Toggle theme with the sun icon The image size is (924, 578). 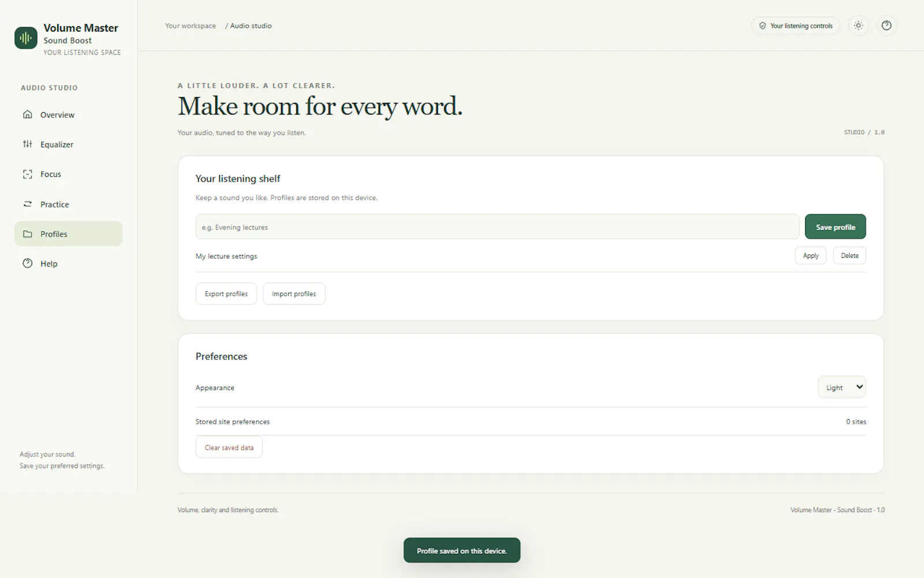(x=859, y=25)
